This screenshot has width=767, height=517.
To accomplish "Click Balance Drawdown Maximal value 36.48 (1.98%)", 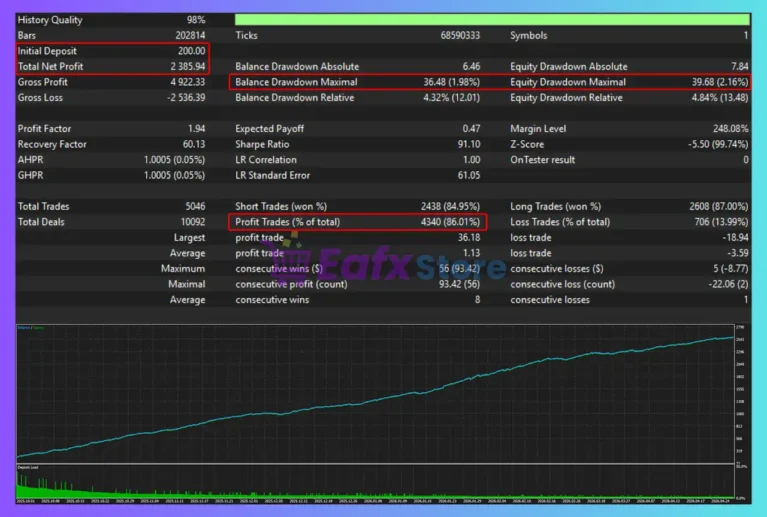I will click(451, 82).
